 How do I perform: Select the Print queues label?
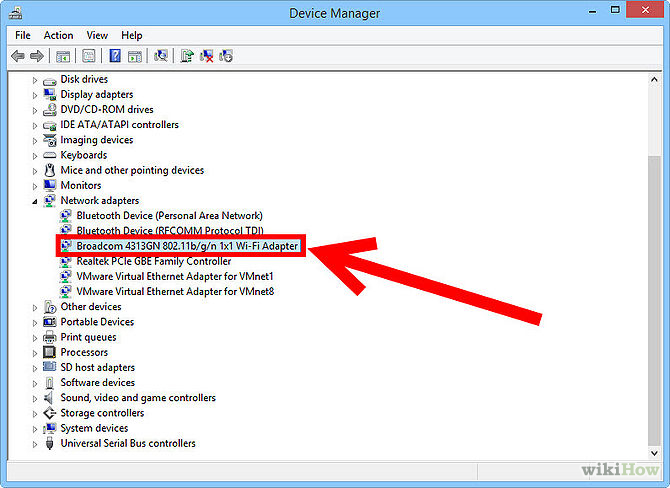coord(88,337)
